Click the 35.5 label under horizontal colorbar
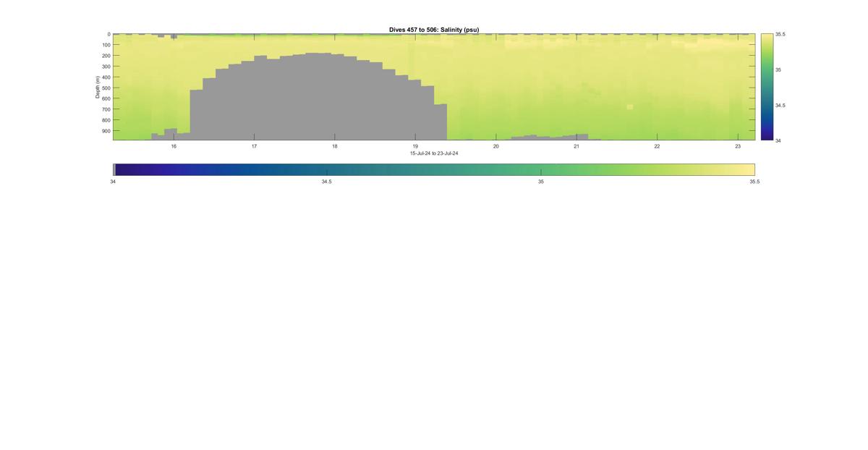 pos(755,182)
